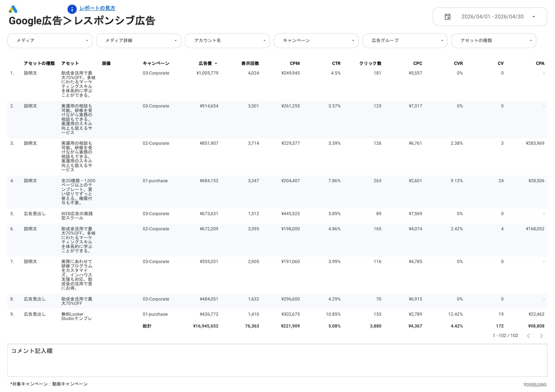This screenshot has height=392, width=555.
Task: Sort by the CVR column header
Action: point(458,63)
